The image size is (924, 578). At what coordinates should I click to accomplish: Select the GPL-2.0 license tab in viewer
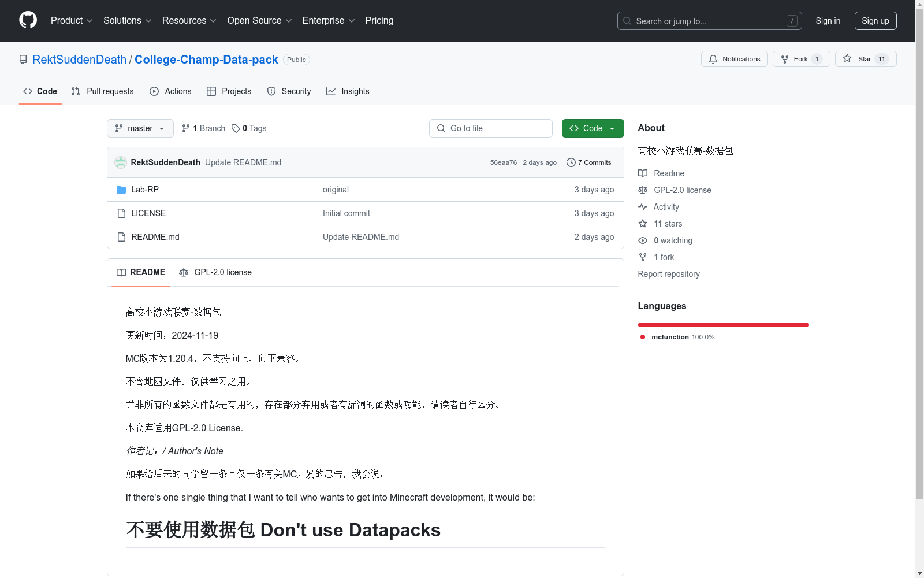(215, 272)
